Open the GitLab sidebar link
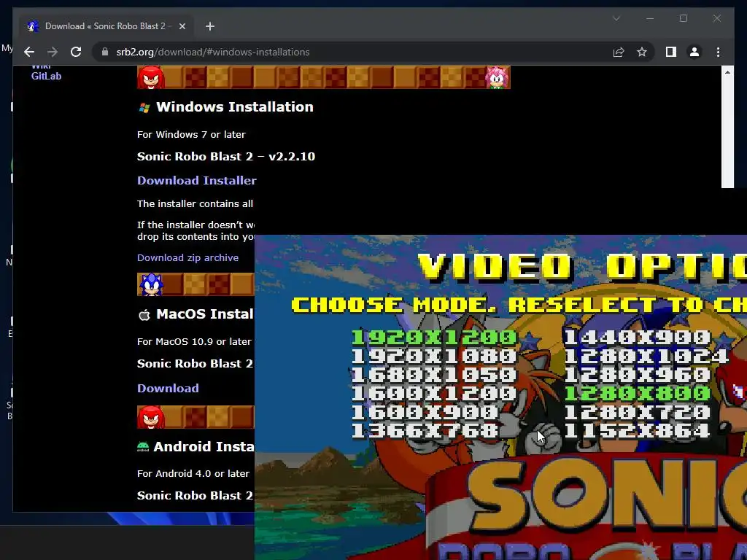 tap(46, 76)
